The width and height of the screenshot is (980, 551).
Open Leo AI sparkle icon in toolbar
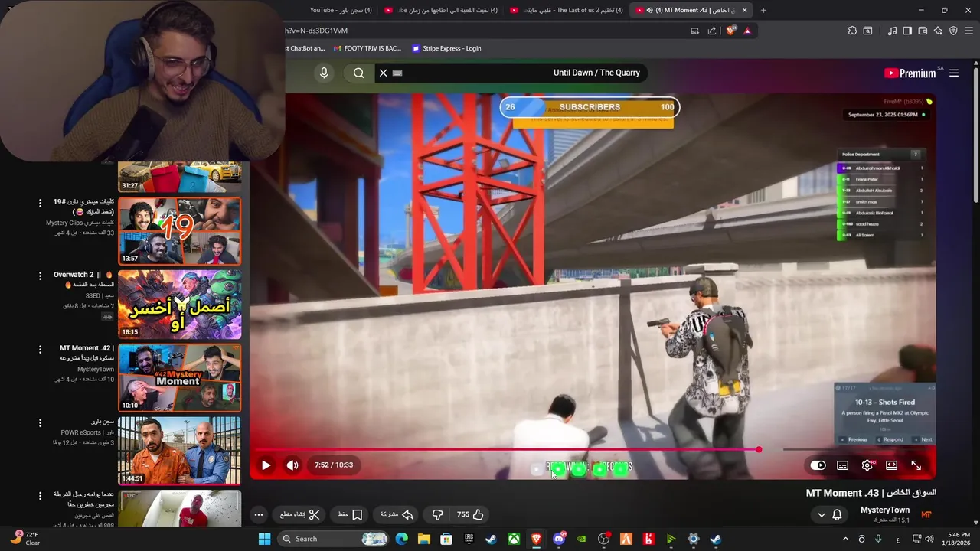click(x=938, y=31)
